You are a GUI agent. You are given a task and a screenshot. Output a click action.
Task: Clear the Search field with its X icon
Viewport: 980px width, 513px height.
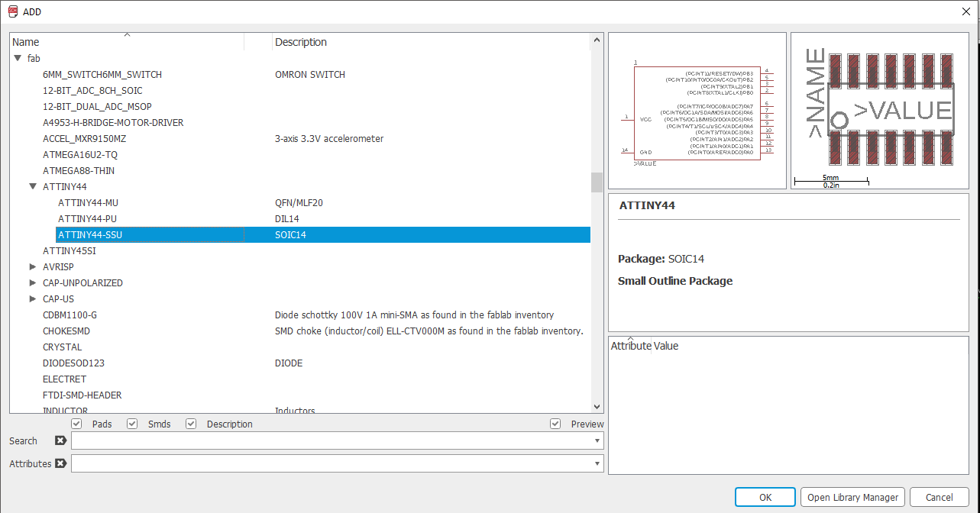click(x=60, y=440)
